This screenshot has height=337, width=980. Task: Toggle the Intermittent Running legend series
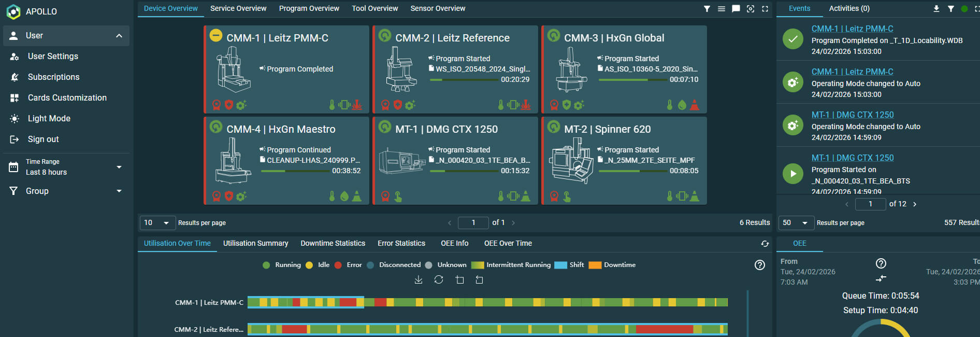pos(511,265)
